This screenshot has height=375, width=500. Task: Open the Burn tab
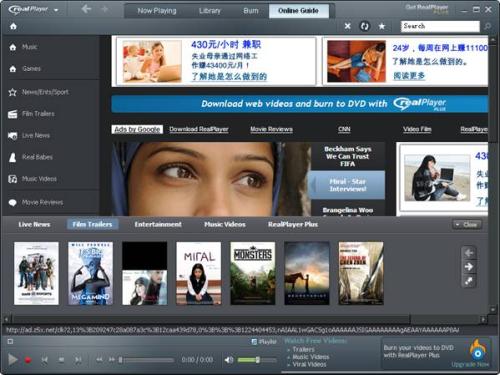(251, 11)
